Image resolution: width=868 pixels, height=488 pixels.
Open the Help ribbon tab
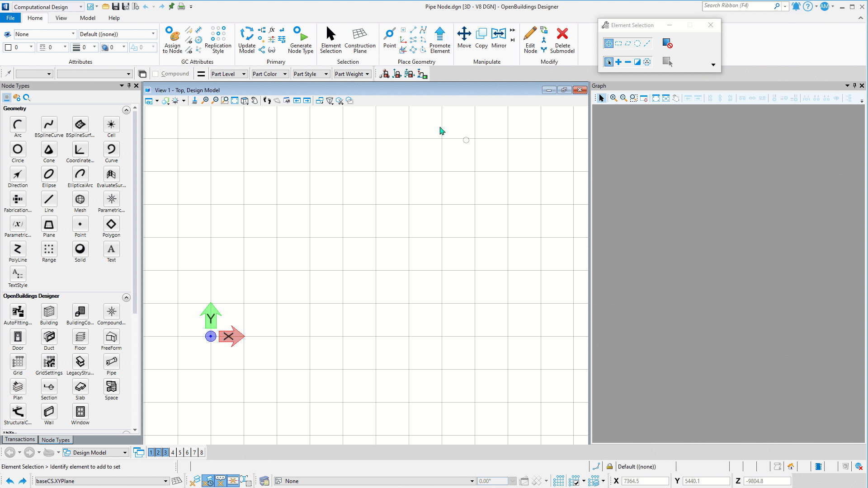tap(114, 18)
